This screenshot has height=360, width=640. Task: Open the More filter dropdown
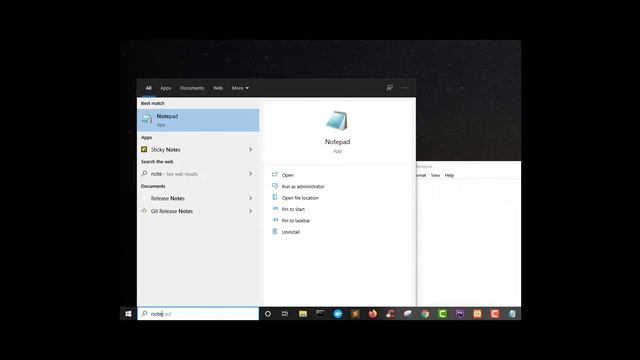coord(240,88)
